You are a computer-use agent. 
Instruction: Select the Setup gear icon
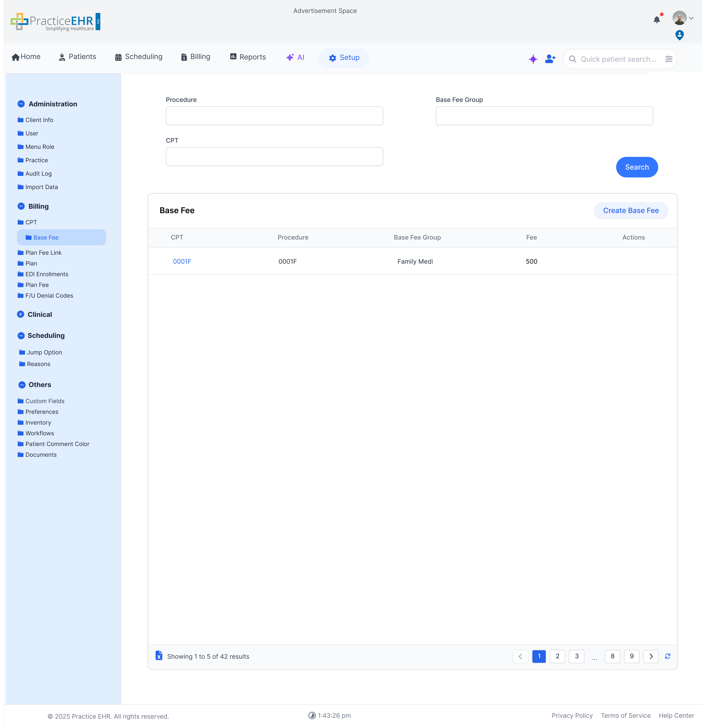pyautogui.click(x=332, y=58)
